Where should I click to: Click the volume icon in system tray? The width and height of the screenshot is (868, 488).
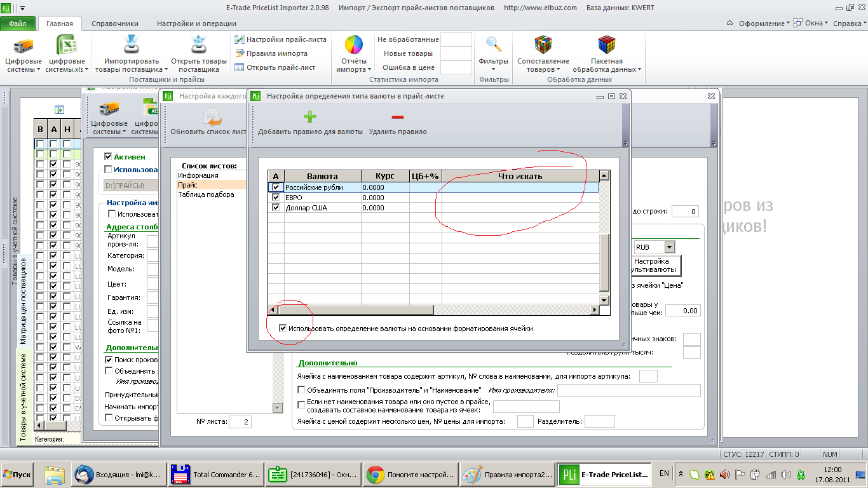click(785, 474)
